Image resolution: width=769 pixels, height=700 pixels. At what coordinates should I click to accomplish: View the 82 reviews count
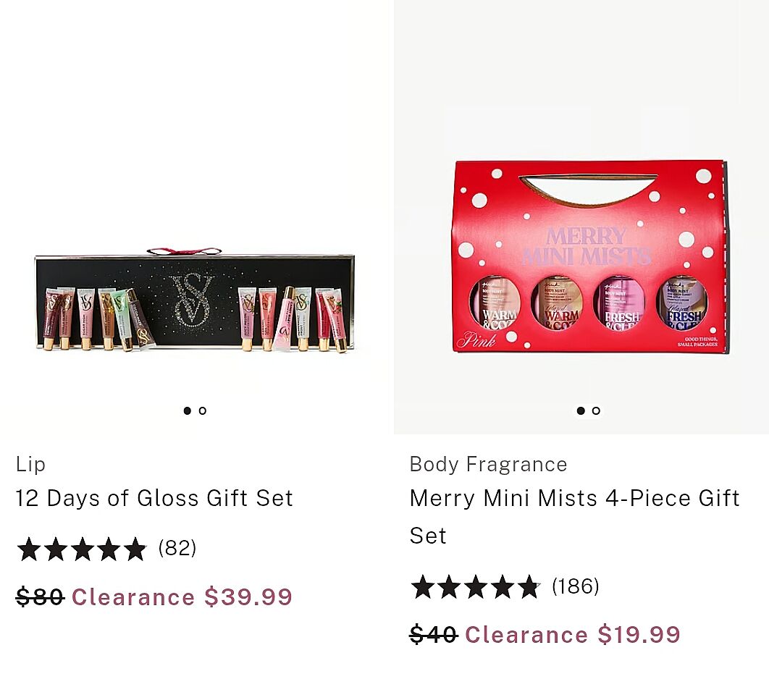point(177,548)
